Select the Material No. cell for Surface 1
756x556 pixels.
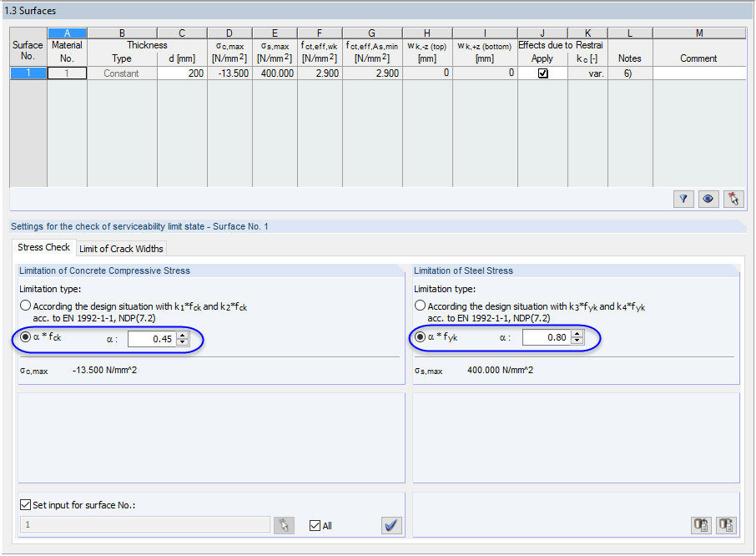67,73
